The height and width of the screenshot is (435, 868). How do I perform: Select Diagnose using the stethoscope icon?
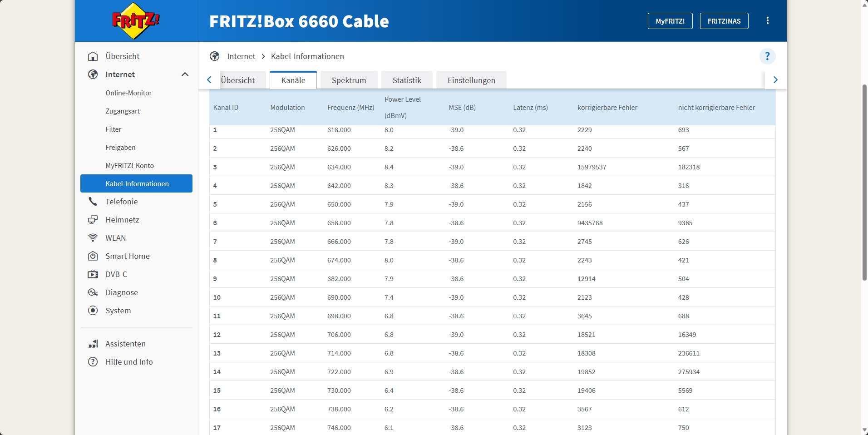pyautogui.click(x=93, y=292)
